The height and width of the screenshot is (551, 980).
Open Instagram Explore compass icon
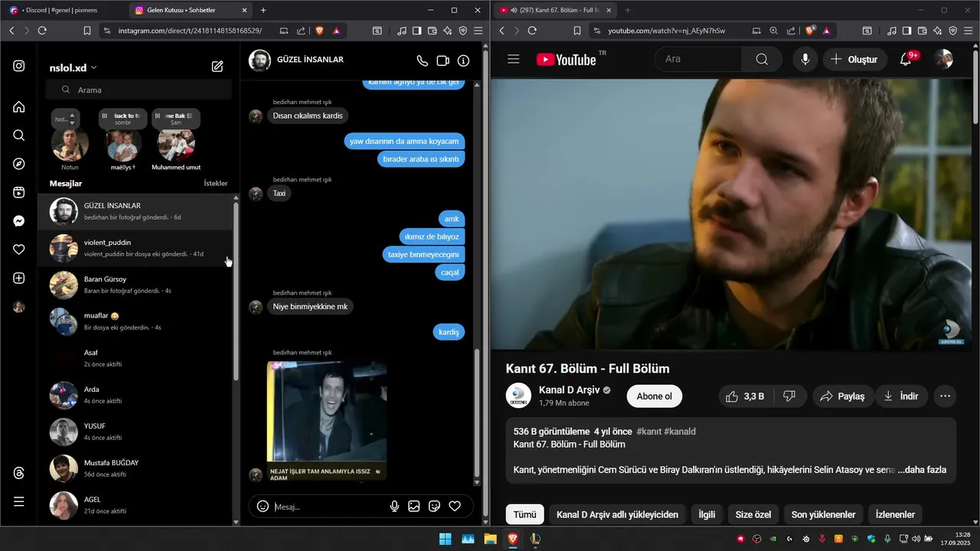coord(19,164)
